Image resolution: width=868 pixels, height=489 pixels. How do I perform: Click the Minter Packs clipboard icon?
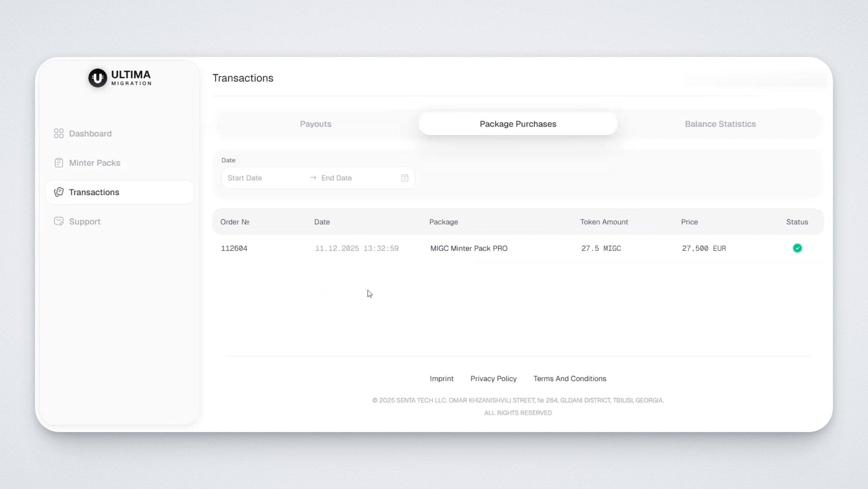coord(59,163)
